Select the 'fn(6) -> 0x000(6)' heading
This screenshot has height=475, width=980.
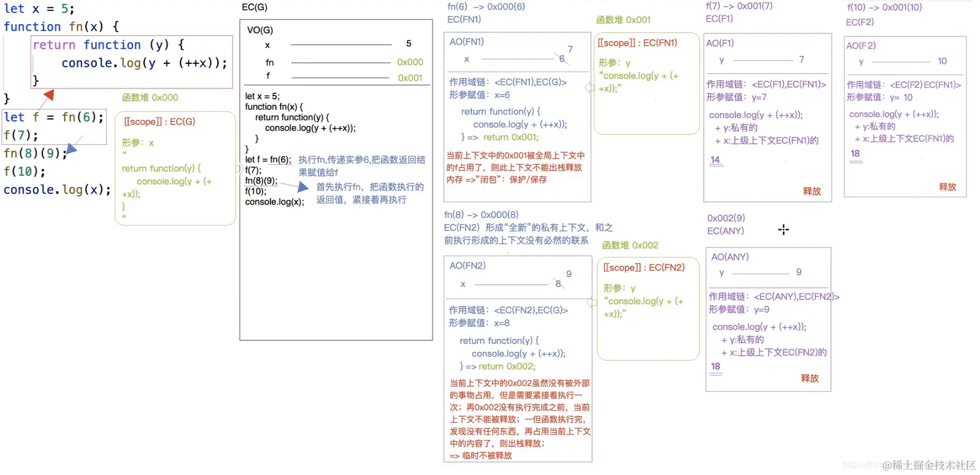tap(486, 7)
